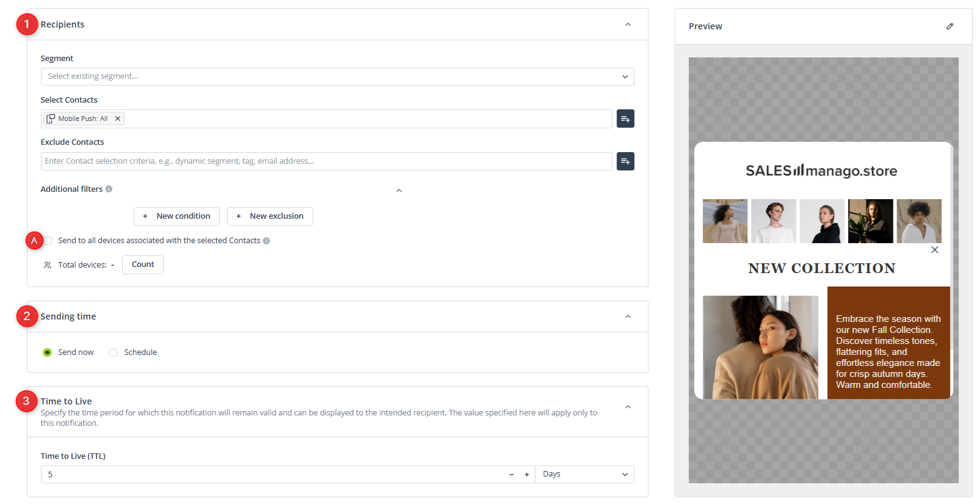This screenshot has height=504, width=980.
Task: Open contact selector beside Exclude Contacts field
Action: 625,161
